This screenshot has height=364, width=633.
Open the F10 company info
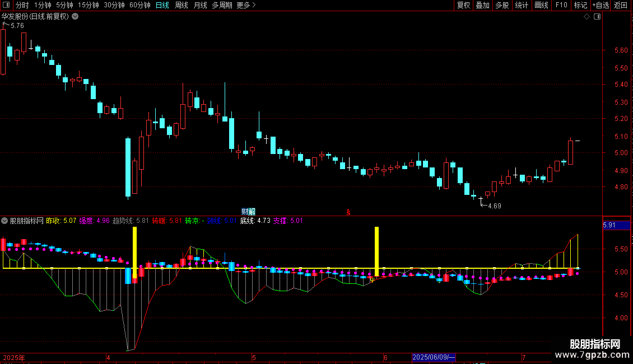561,5
